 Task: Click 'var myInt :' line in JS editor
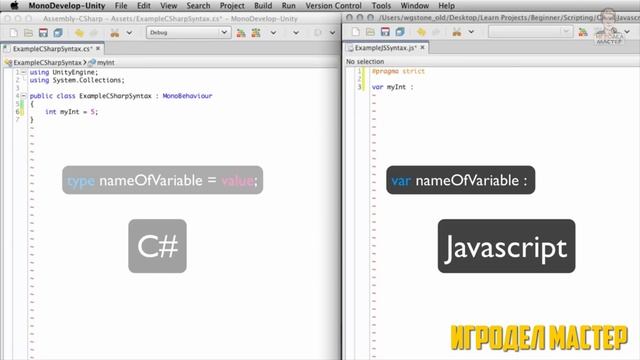(x=392, y=87)
